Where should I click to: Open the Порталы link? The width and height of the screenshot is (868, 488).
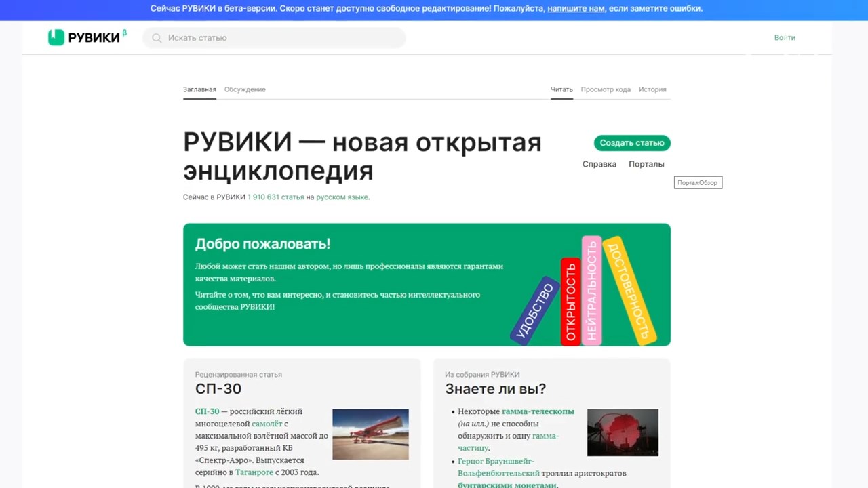(x=646, y=164)
